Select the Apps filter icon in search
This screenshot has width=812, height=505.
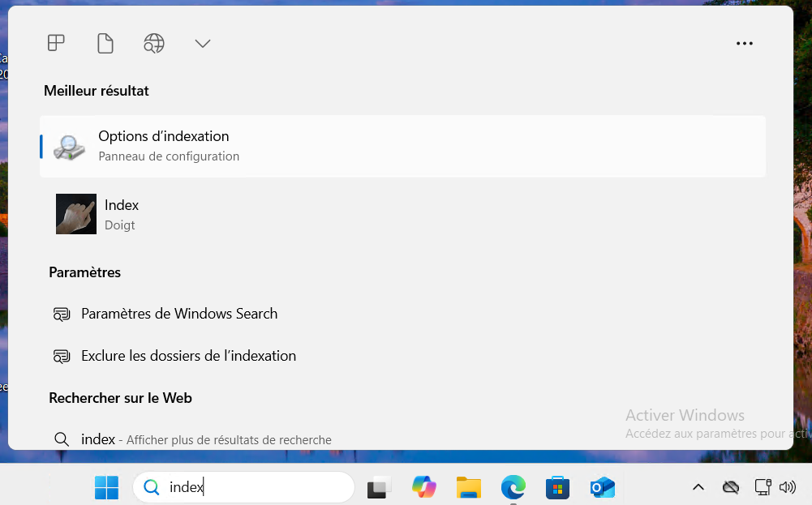[56, 43]
